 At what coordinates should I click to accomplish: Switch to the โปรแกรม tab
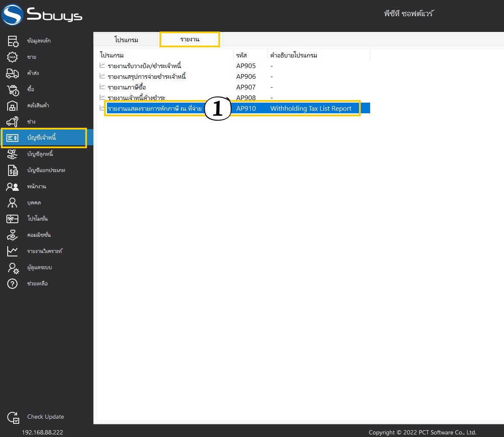(126, 40)
